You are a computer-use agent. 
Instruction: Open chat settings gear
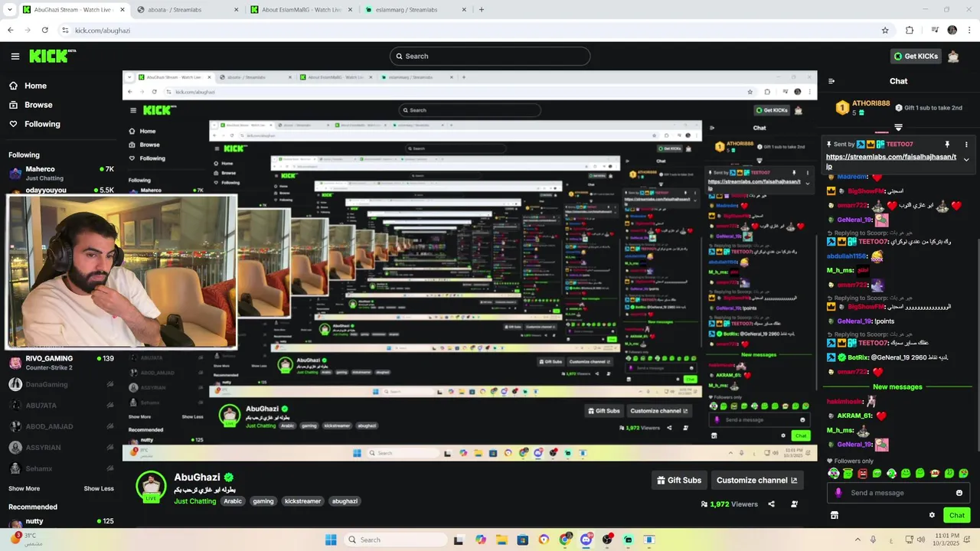pos(932,515)
